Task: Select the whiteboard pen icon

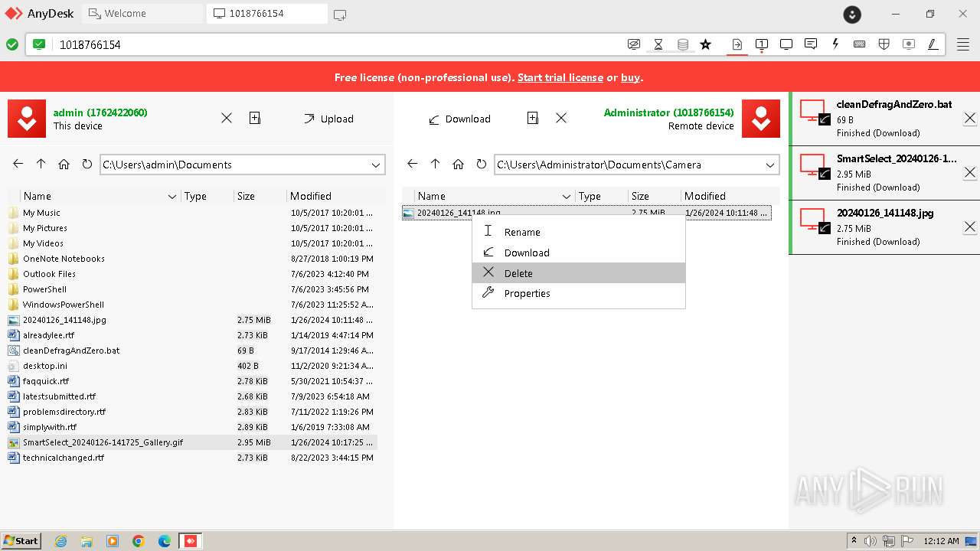Action: (933, 44)
